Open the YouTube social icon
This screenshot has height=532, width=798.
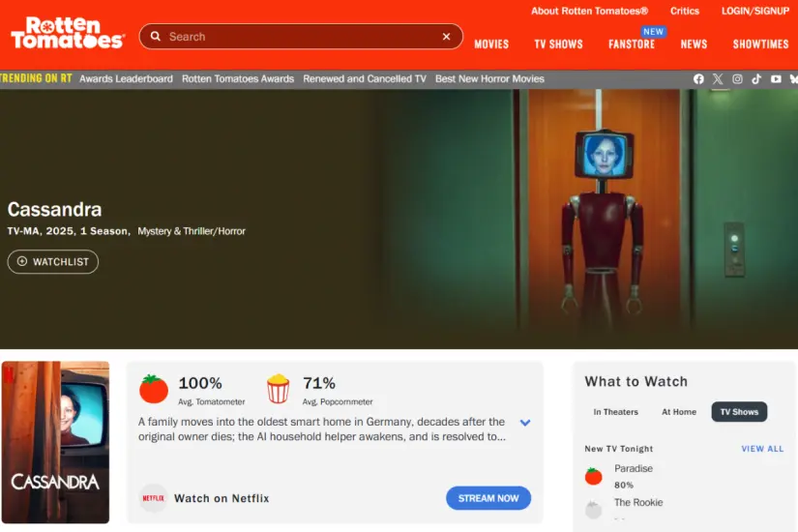coord(776,79)
